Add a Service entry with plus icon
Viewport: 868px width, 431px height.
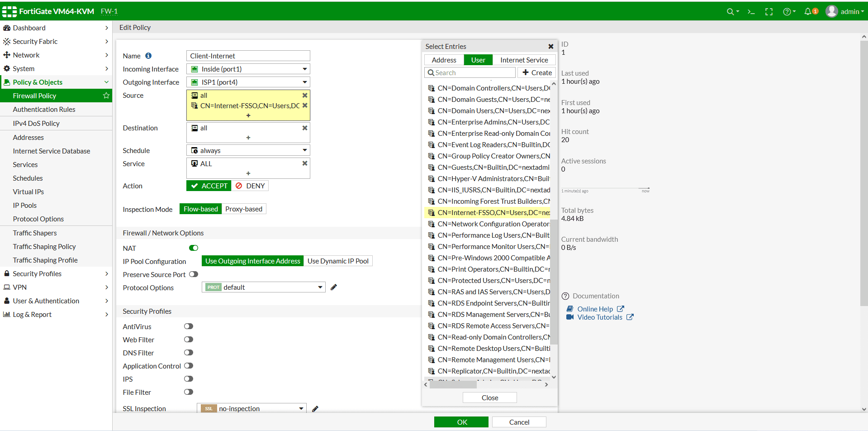(x=248, y=173)
